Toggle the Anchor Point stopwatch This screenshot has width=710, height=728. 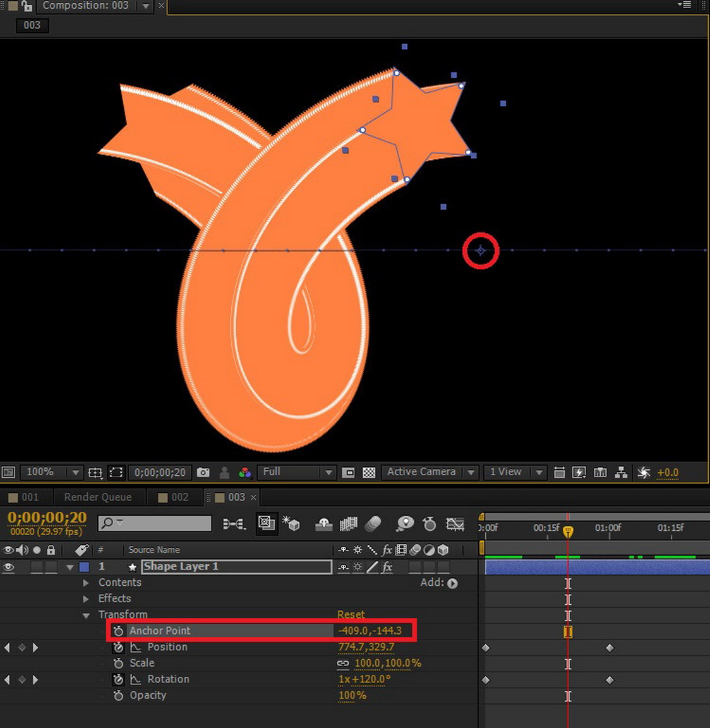(x=118, y=631)
